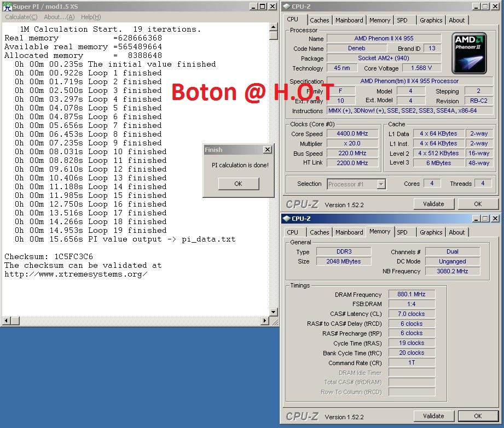
Task: Click the Loop 19 finished line
Action: click(91, 231)
